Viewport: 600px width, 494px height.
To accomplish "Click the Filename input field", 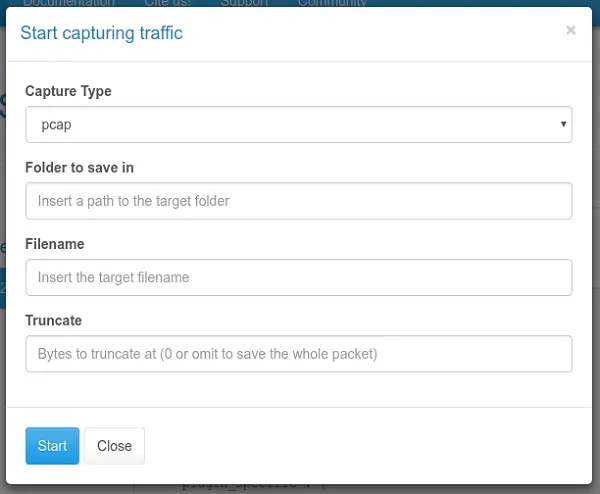I will click(298, 277).
